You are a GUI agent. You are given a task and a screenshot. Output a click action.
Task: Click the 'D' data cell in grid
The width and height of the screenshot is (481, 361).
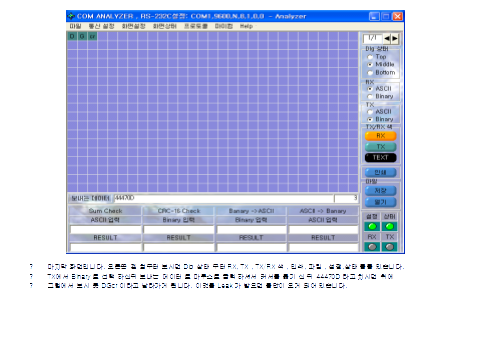pyautogui.click(x=72, y=36)
